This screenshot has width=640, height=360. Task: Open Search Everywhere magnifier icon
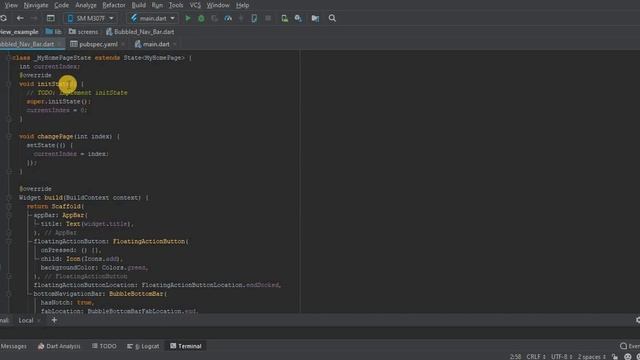point(332,18)
